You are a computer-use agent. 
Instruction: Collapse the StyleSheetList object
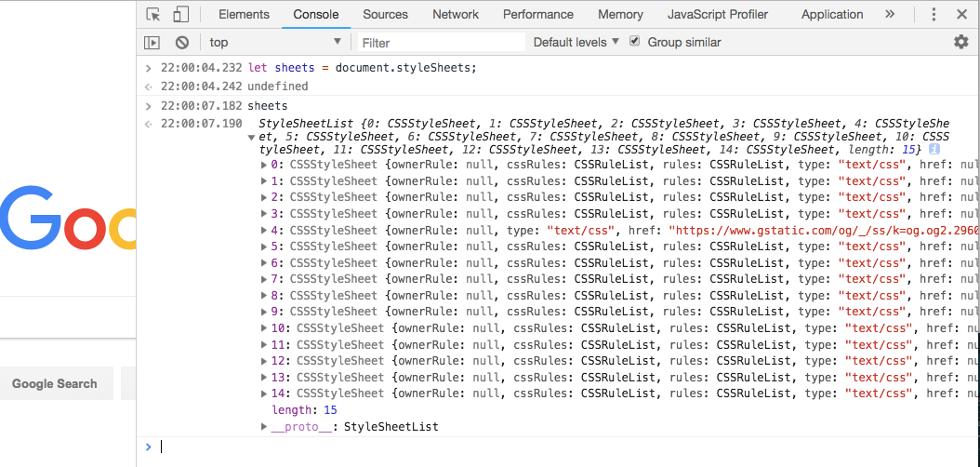click(x=250, y=138)
